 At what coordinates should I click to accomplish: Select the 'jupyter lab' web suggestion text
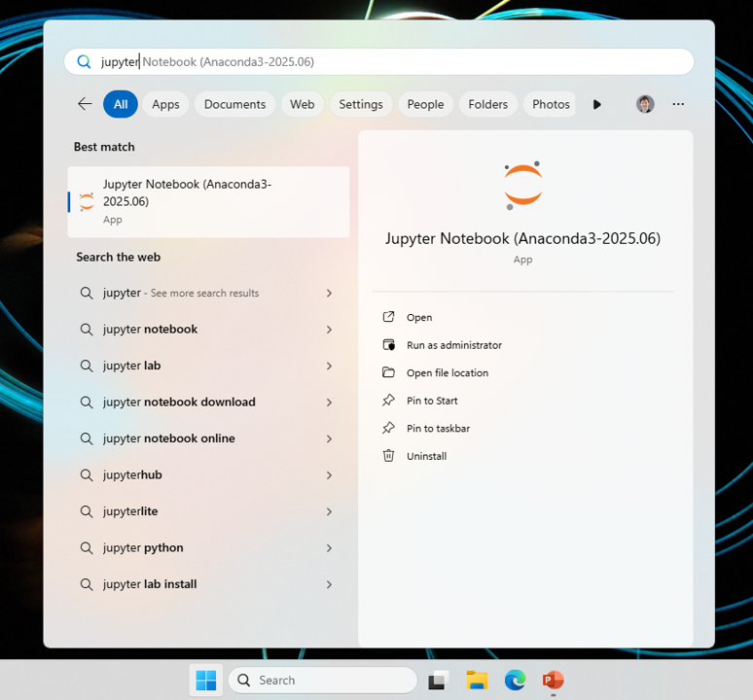(x=131, y=366)
